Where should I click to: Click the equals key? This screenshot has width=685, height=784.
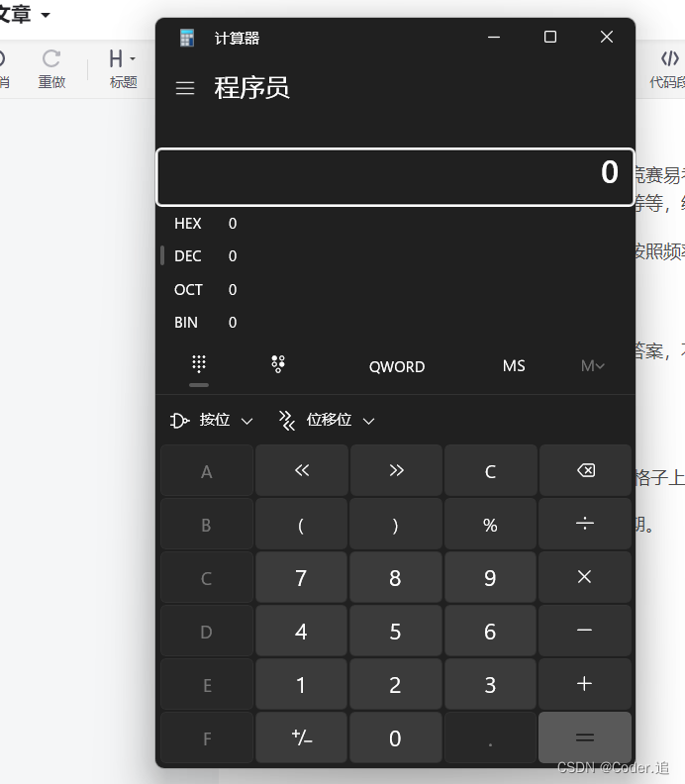point(585,738)
